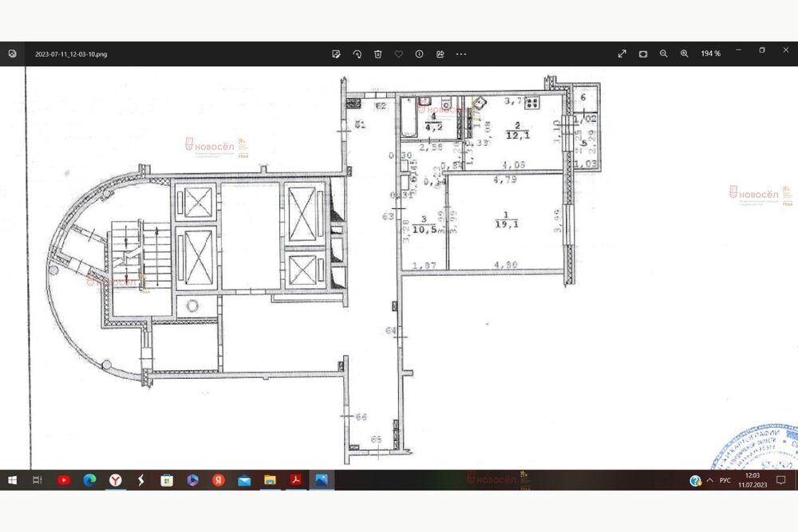This screenshot has width=798, height=532.
Task: Open Task View on the taskbar
Action: point(37,480)
